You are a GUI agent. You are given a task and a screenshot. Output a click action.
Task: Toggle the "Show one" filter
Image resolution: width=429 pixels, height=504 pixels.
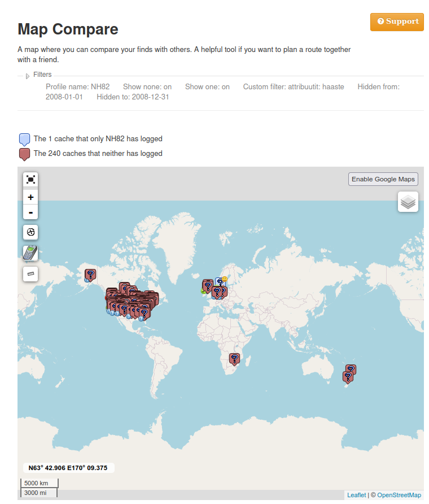[x=207, y=86]
